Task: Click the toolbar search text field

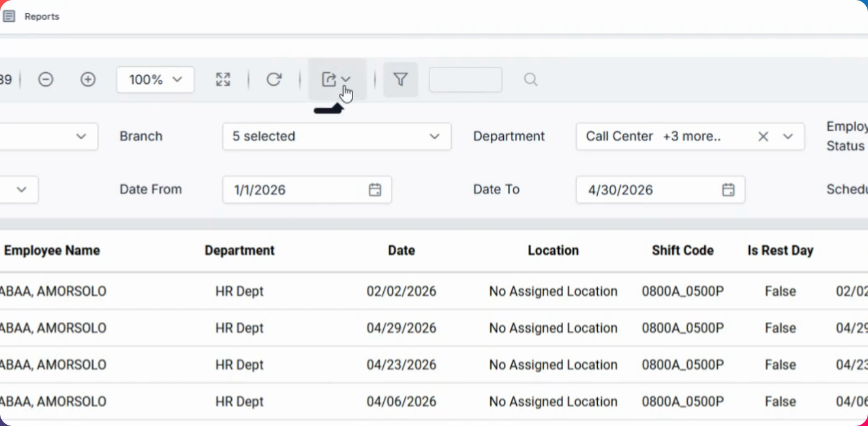Action: tap(465, 79)
